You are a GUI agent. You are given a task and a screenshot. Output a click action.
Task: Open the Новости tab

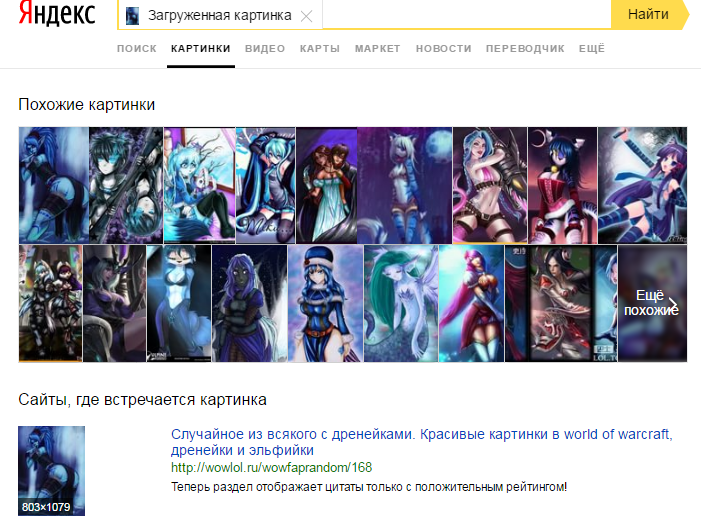coord(443,49)
